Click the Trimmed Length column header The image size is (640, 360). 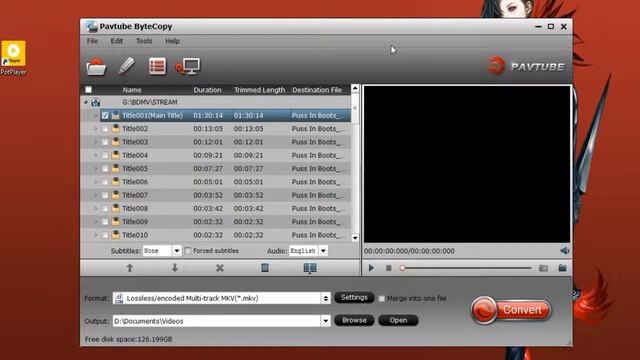[x=259, y=90]
